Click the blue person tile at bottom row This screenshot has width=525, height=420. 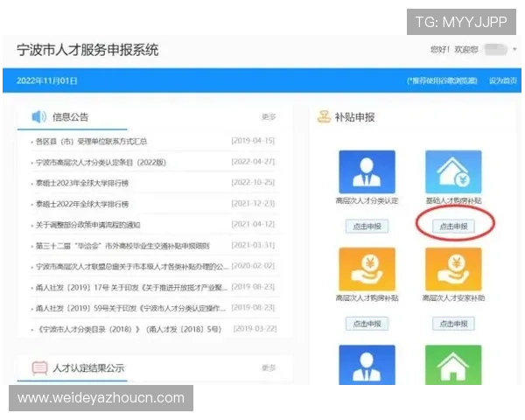point(367,365)
